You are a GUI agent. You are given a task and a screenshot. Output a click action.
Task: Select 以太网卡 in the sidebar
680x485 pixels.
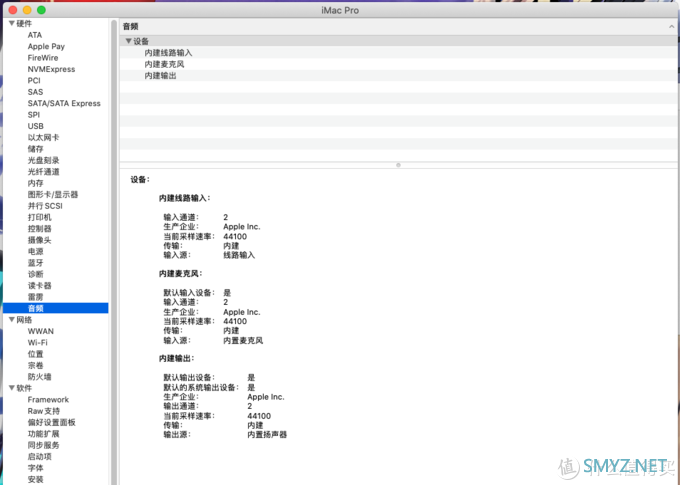click(x=43, y=138)
